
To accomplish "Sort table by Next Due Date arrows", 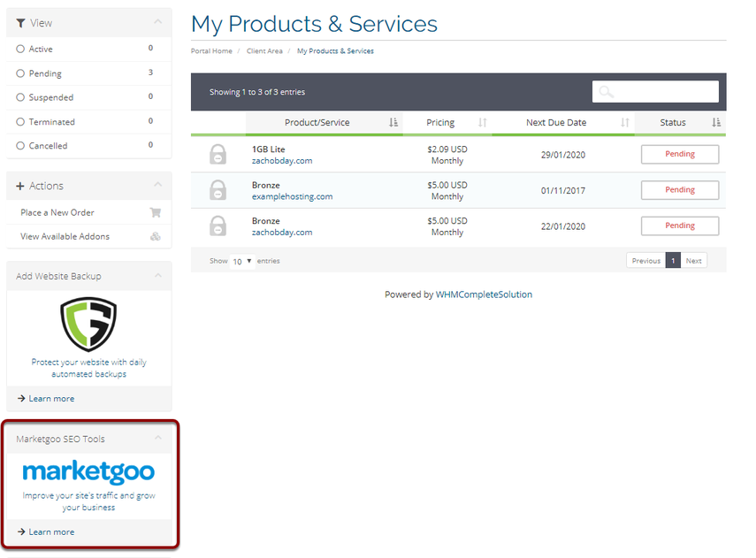I will point(624,123).
